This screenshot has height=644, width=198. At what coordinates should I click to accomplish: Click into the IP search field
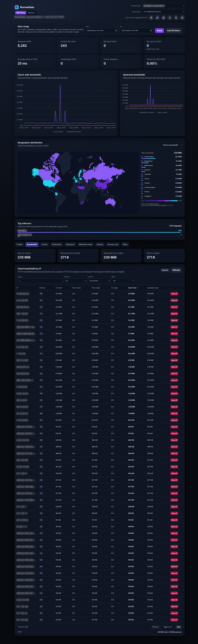40,281
